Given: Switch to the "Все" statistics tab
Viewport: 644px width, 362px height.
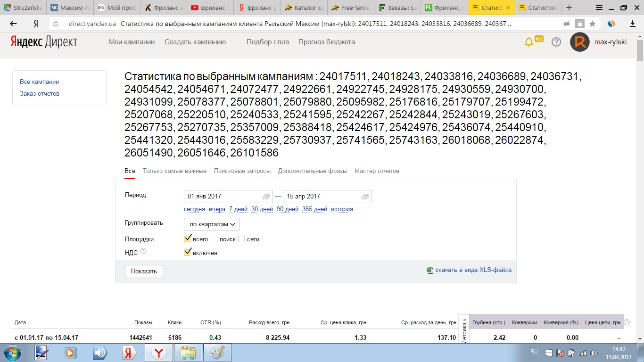Looking at the screenshot, I should 130,171.
